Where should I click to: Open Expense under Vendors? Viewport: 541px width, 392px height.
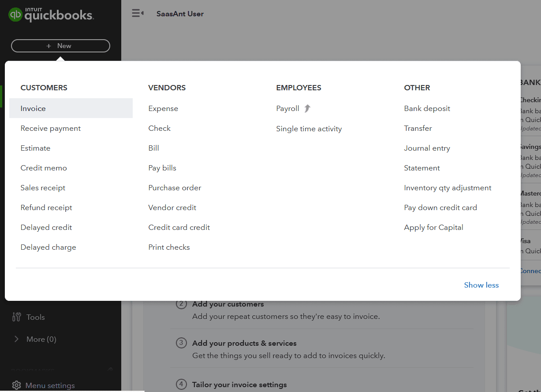[x=163, y=108]
